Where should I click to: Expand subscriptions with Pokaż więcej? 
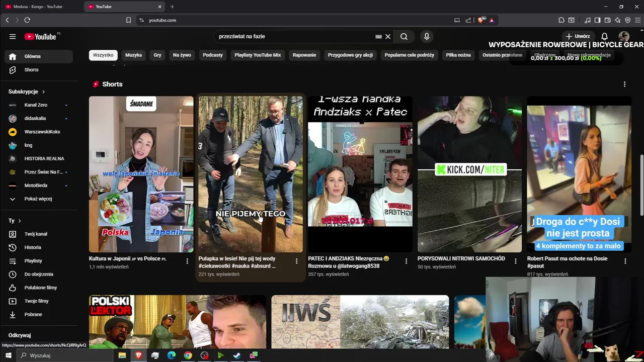39,199
